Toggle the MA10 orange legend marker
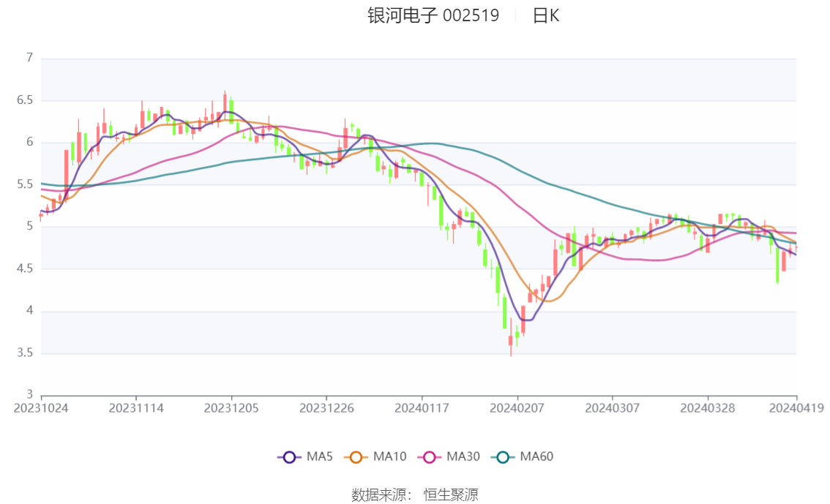The width and height of the screenshot is (830, 504). (356, 457)
